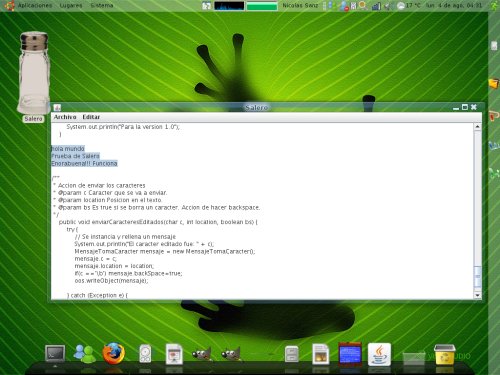This screenshot has width=500, height=375.
Task: Click the workspace switcher icon in top panel
Action: coord(206,6)
